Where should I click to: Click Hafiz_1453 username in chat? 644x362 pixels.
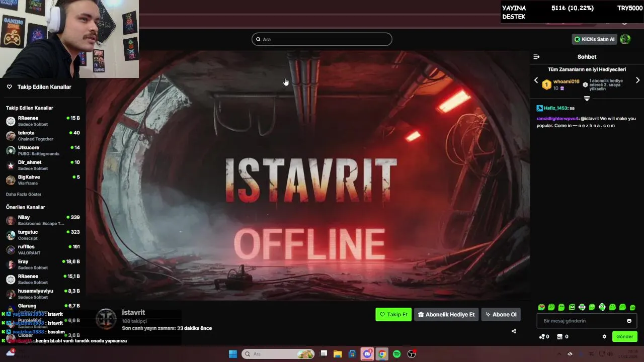tap(555, 108)
